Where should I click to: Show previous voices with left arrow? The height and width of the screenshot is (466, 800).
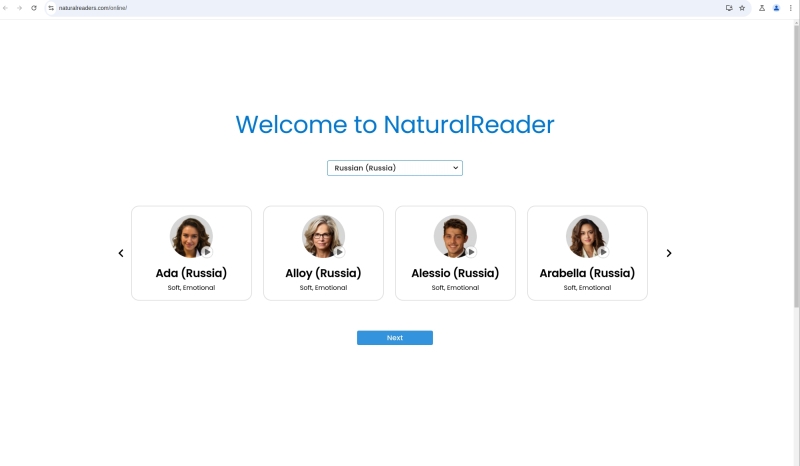point(121,253)
